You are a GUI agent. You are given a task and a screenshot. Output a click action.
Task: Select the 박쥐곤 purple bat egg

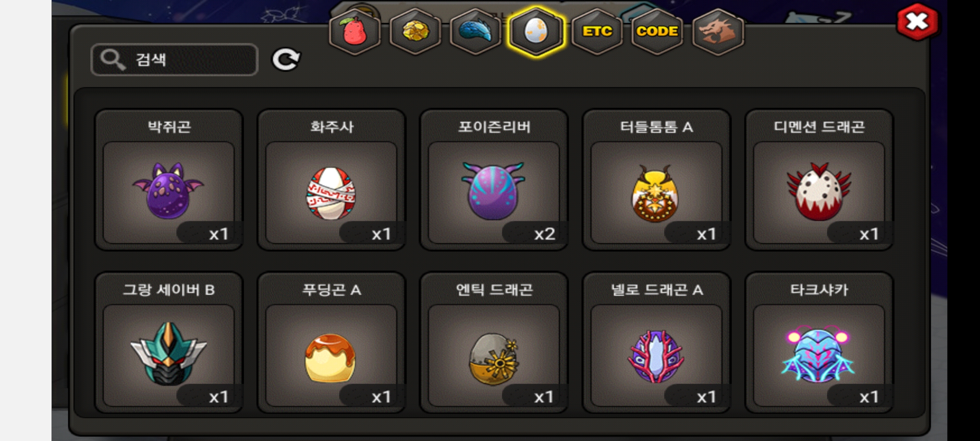tap(169, 180)
